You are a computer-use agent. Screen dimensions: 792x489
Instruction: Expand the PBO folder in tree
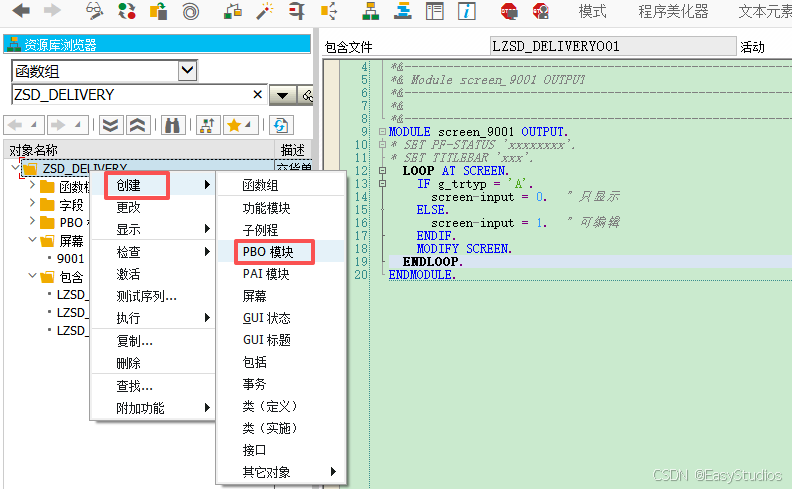point(32,221)
